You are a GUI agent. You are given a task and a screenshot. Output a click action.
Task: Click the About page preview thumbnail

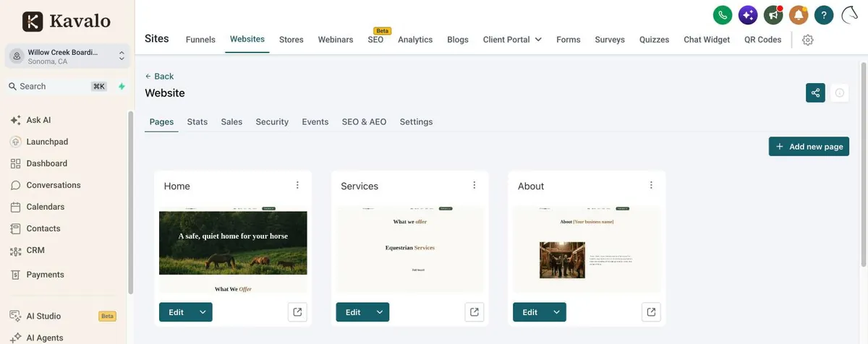[x=587, y=250]
